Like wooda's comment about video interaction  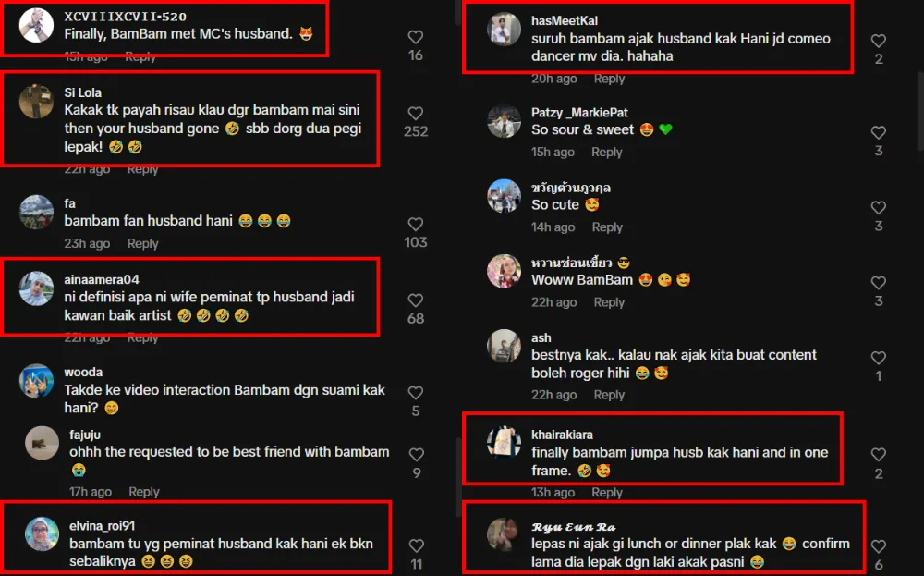pyautogui.click(x=416, y=393)
